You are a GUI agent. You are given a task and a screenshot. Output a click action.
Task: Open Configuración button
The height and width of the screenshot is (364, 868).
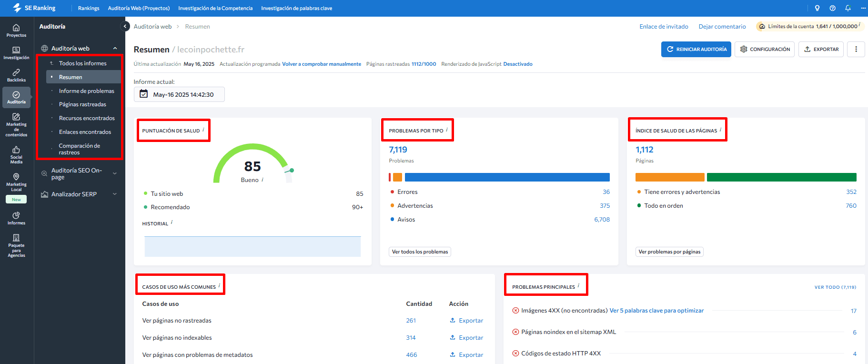pyautogui.click(x=765, y=49)
